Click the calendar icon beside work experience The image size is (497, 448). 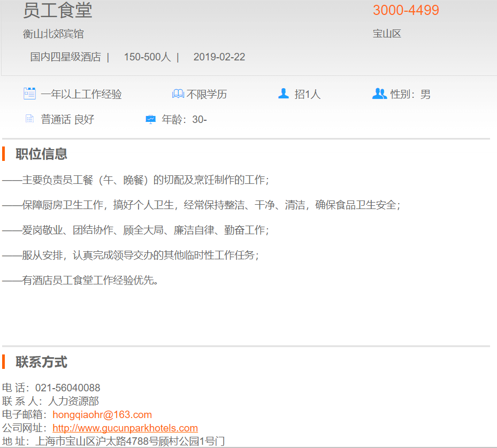pos(29,94)
